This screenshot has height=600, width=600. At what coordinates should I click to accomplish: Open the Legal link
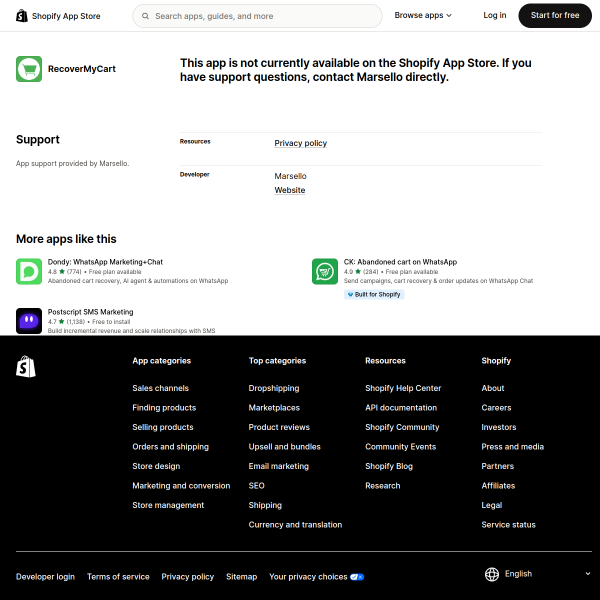[491, 505]
